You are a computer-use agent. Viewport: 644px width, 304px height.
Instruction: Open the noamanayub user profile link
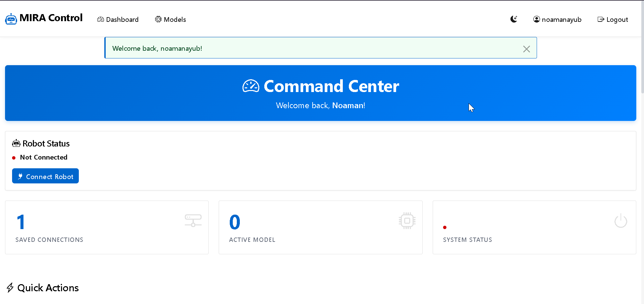557,19
